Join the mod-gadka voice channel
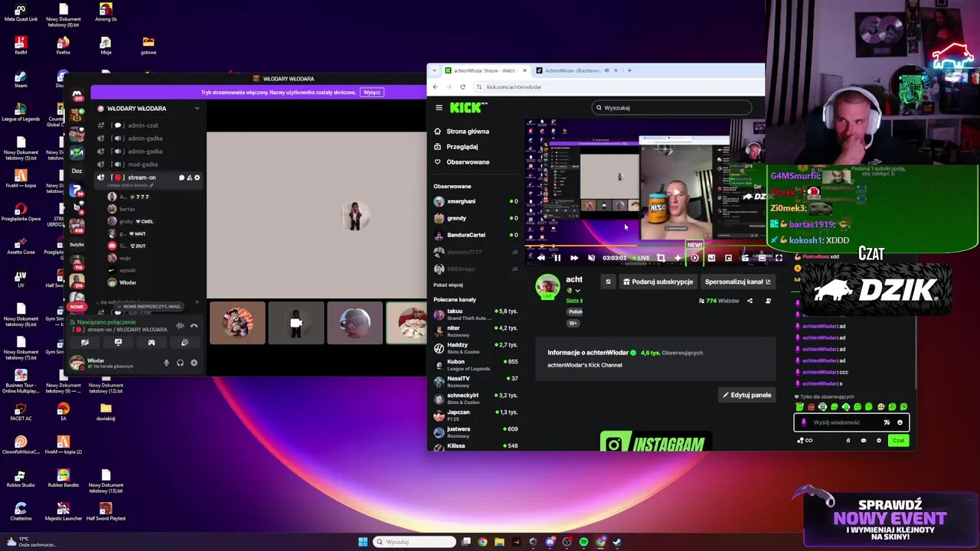This screenshot has height=551, width=980. pos(148,165)
